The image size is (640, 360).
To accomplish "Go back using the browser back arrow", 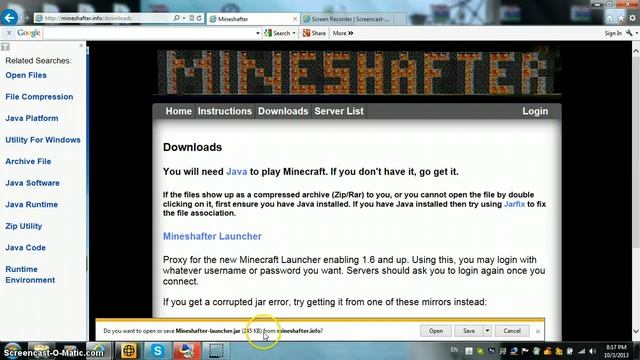I will pos(9,18).
